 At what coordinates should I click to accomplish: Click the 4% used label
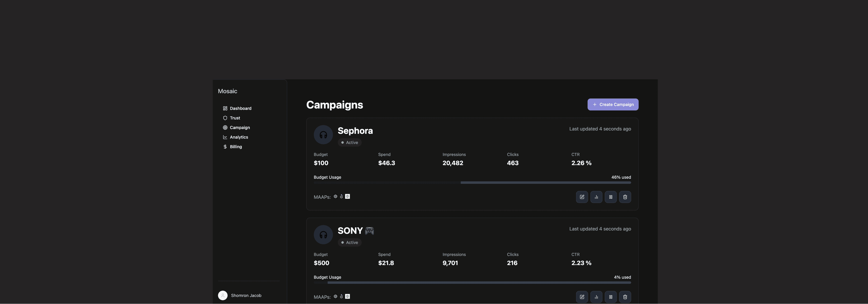click(622, 277)
